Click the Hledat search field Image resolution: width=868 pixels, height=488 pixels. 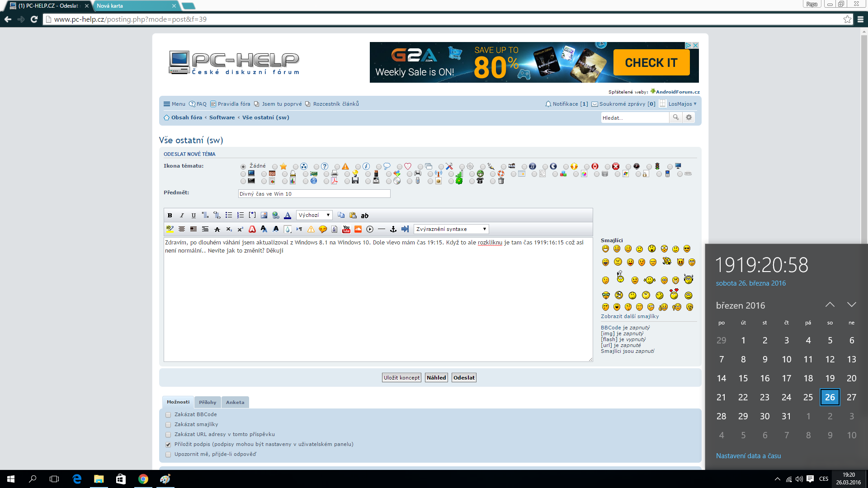coord(635,117)
